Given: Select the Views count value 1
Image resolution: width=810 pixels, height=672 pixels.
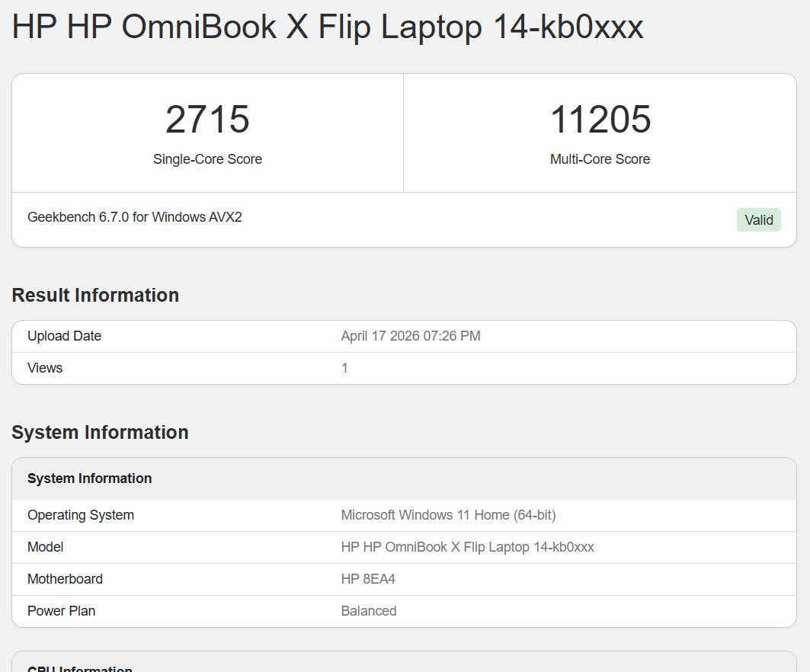Looking at the screenshot, I should 344,368.
